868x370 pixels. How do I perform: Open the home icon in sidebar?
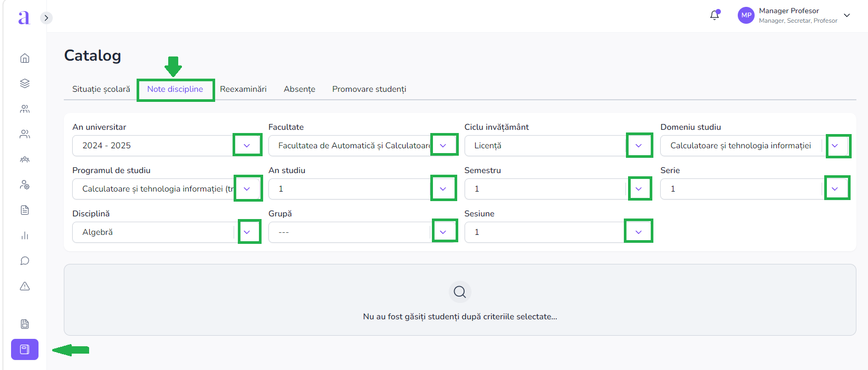coord(25,58)
